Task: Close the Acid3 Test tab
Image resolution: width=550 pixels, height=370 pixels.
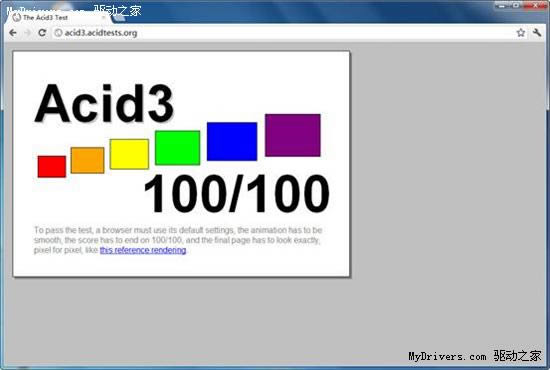Action: [103, 17]
